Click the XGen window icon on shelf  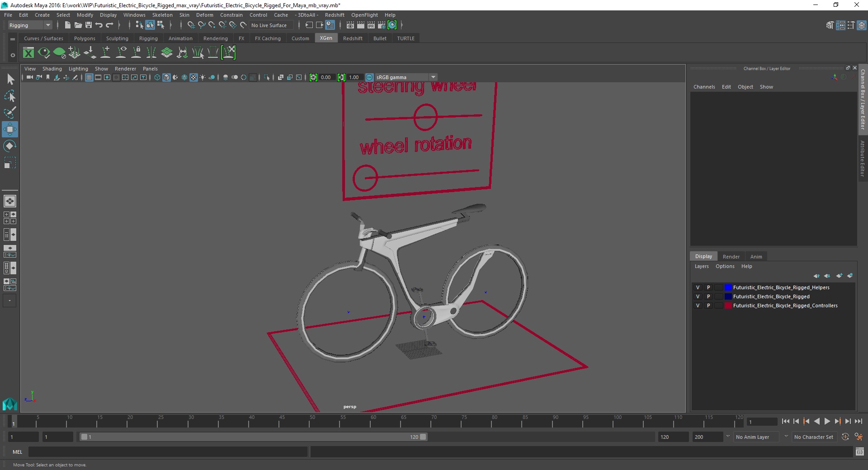coord(28,53)
